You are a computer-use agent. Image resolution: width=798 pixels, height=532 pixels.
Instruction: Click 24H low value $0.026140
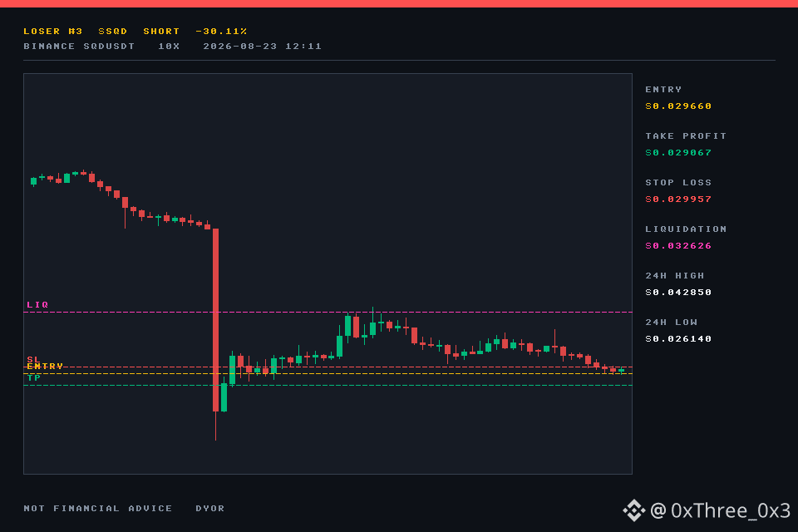point(678,339)
